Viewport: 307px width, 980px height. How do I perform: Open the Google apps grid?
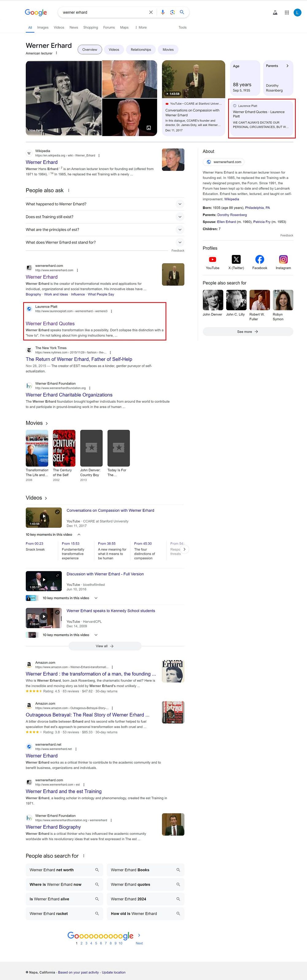tap(286, 13)
